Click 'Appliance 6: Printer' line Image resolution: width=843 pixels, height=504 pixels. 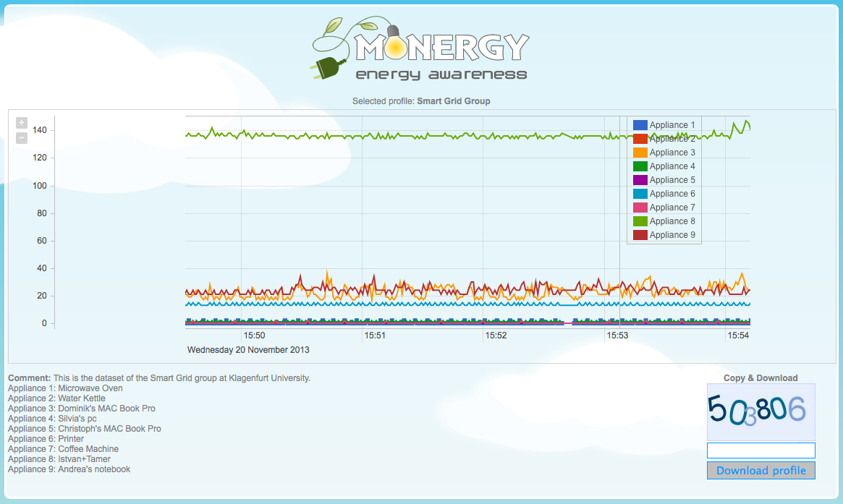pyautogui.click(x=46, y=439)
